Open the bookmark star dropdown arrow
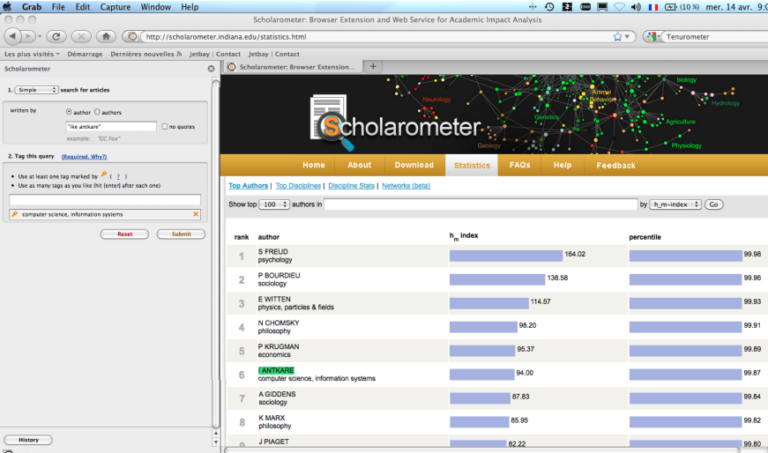 click(627, 37)
